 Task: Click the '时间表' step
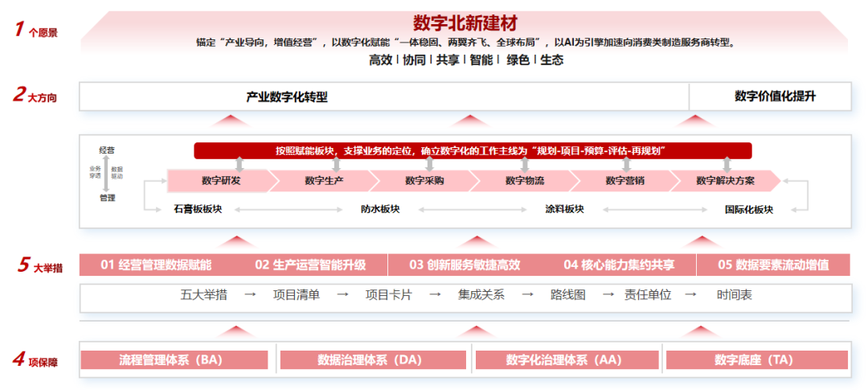(734, 295)
